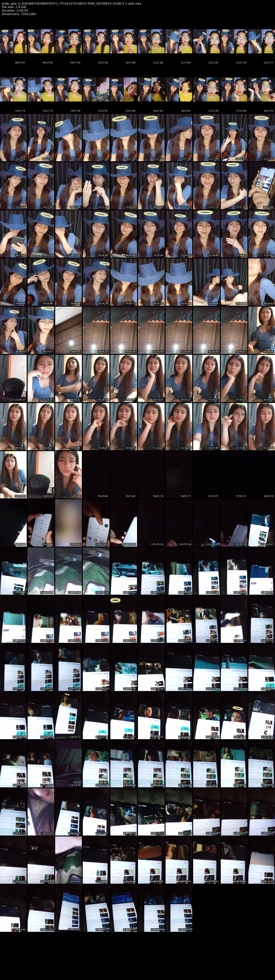Viewport: 275px width, 980px height.
Task: Open the thumbnail timestamped 54:25.88
Action: coord(41,474)
